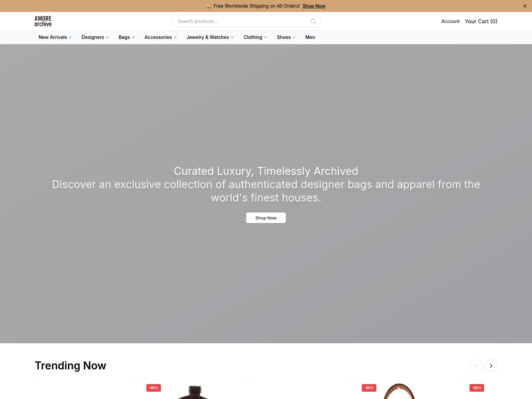Expand the New Arrivals menu
This screenshot has height=399, width=532.
point(55,37)
